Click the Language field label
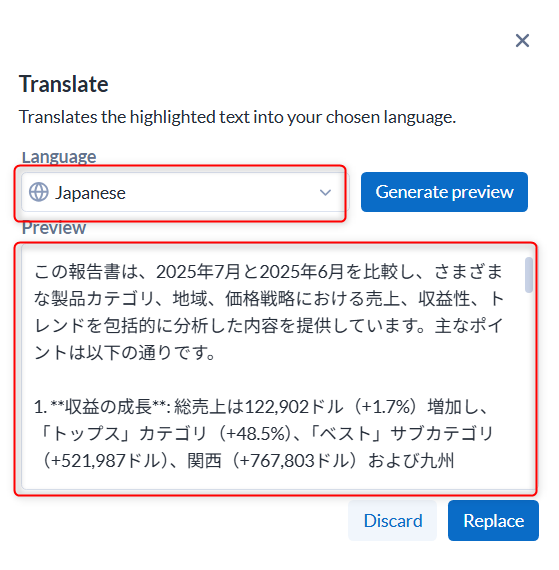 (x=59, y=157)
